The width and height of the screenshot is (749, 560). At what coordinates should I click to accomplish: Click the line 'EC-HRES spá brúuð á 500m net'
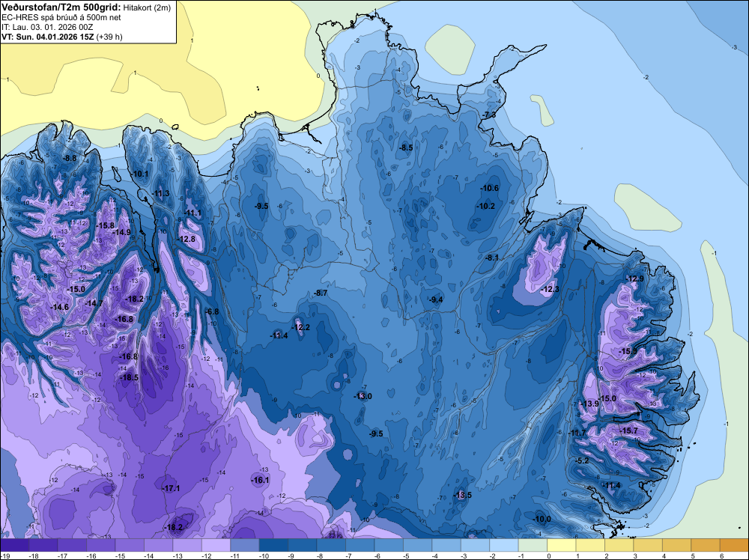(61, 17)
